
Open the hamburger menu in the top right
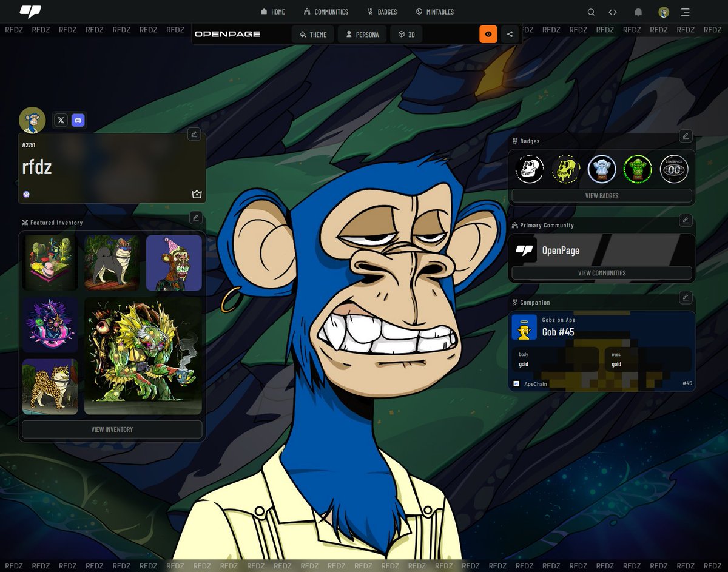(685, 12)
